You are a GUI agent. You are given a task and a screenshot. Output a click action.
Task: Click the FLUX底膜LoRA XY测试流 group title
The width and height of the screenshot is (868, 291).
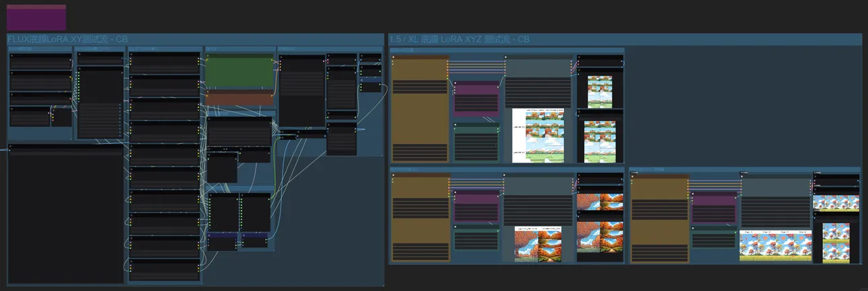point(67,40)
